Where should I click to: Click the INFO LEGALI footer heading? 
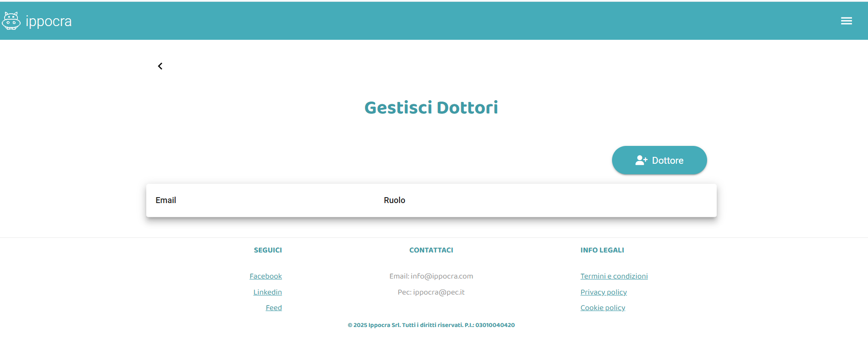(602, 250)
